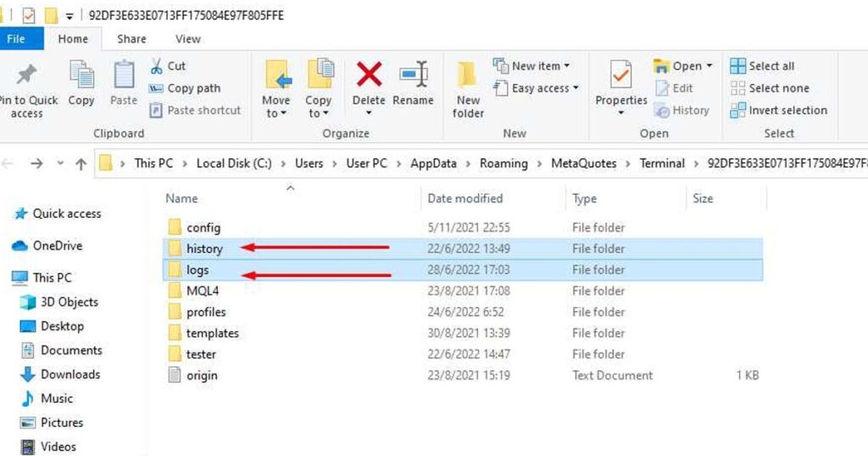This screenshot has width=868, height=456.
Task: Open the Move to menu
Action: [x=275, y=88]
